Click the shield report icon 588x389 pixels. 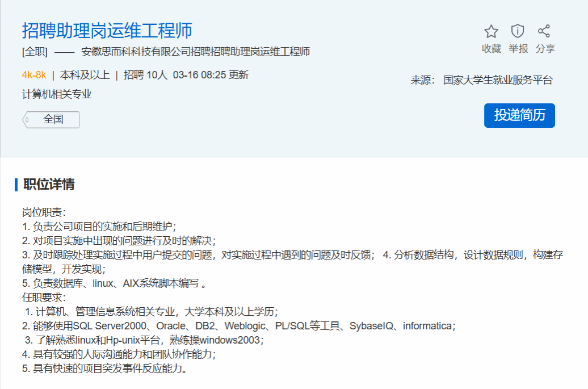coord(518,31)
